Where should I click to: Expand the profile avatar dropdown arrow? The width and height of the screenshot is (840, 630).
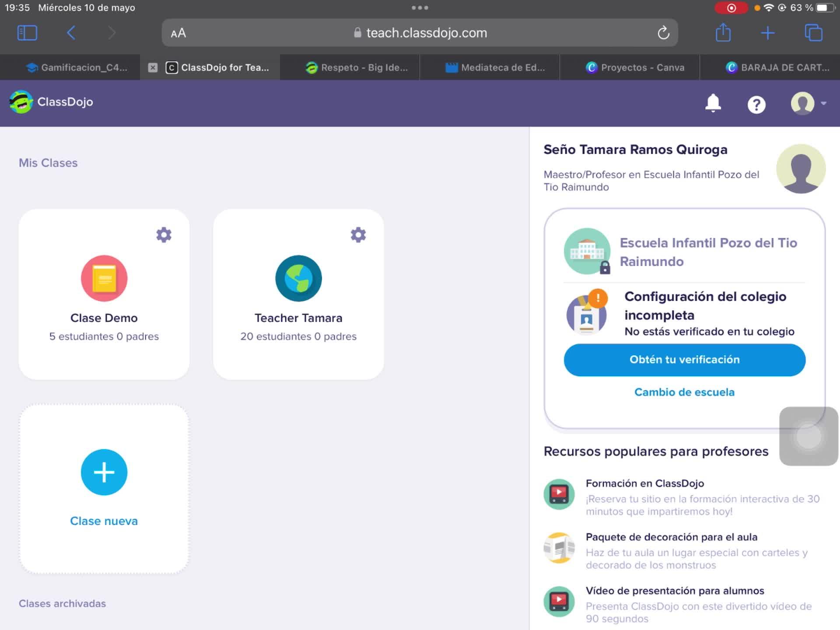(x=823, y=104)
